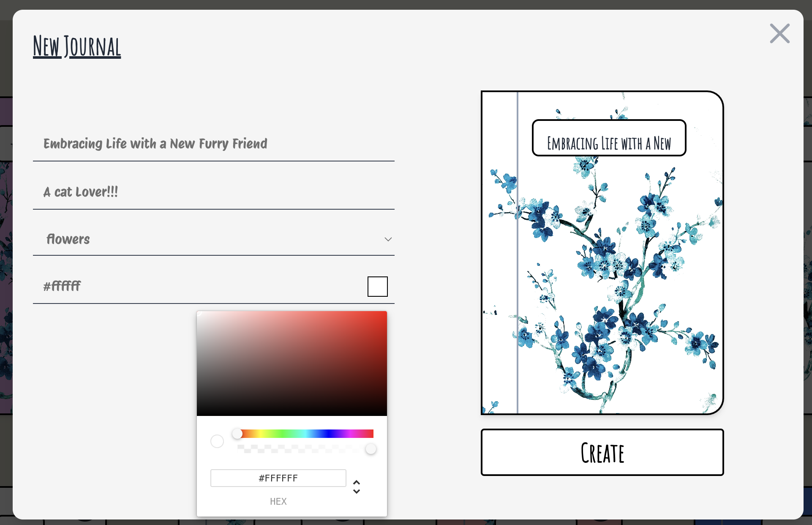Click the up arrow of format switcher
Image resolution: width=812 pixels, height=525 pixels.
pos(357,482)
